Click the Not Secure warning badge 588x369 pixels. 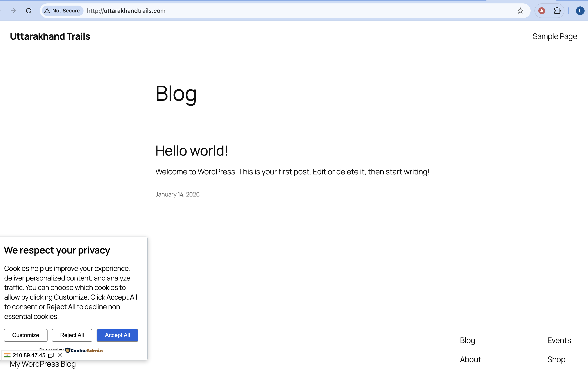tap(63, 11)
